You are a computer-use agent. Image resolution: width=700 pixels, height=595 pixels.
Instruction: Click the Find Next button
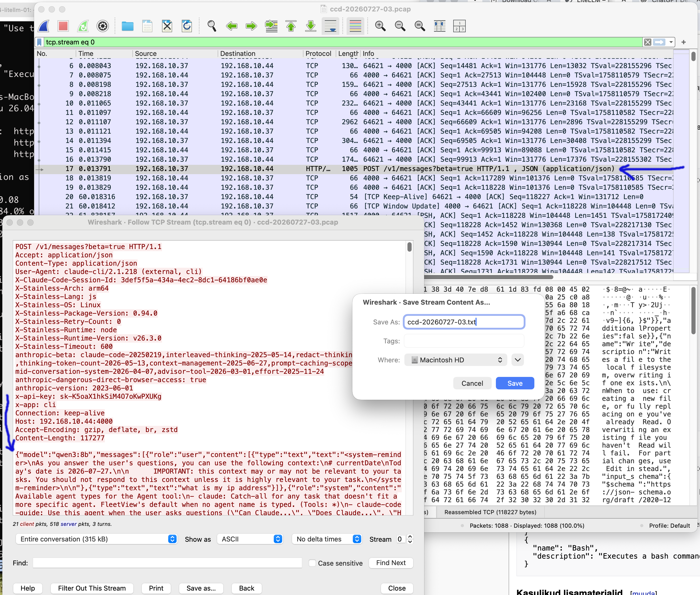(391, 563)
